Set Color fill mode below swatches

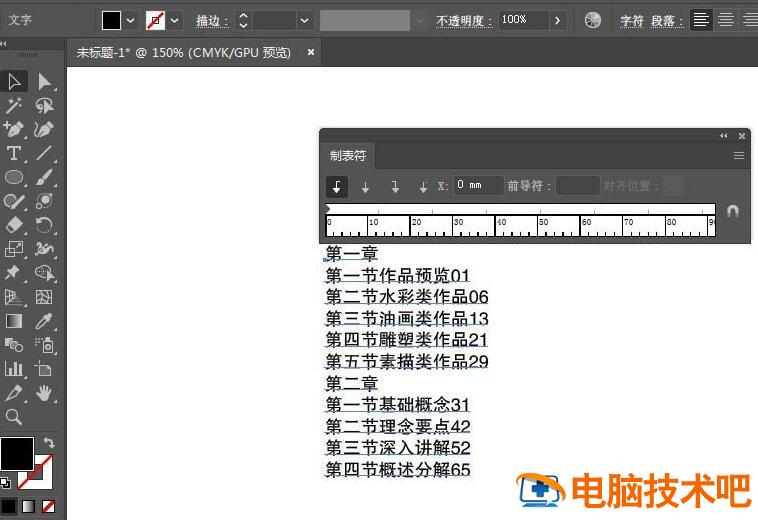9,506
